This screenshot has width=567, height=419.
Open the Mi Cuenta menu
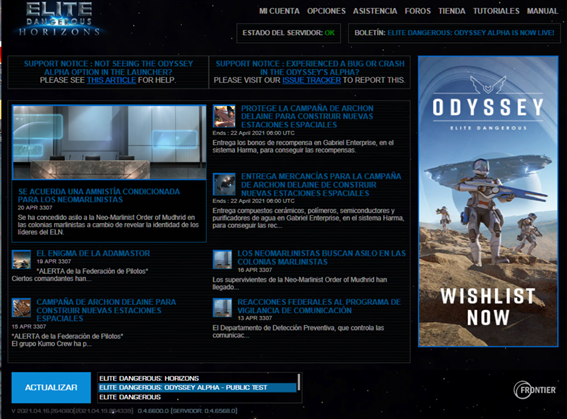click(x=279, y=11)
